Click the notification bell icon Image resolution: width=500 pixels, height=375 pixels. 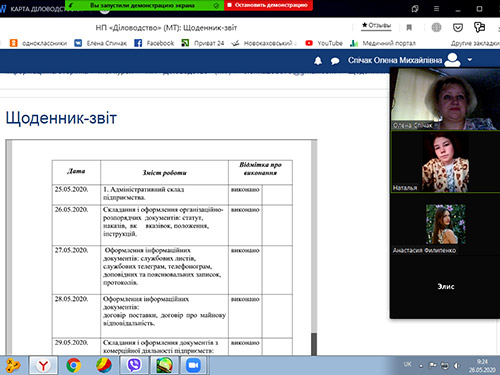click(318, 61)
